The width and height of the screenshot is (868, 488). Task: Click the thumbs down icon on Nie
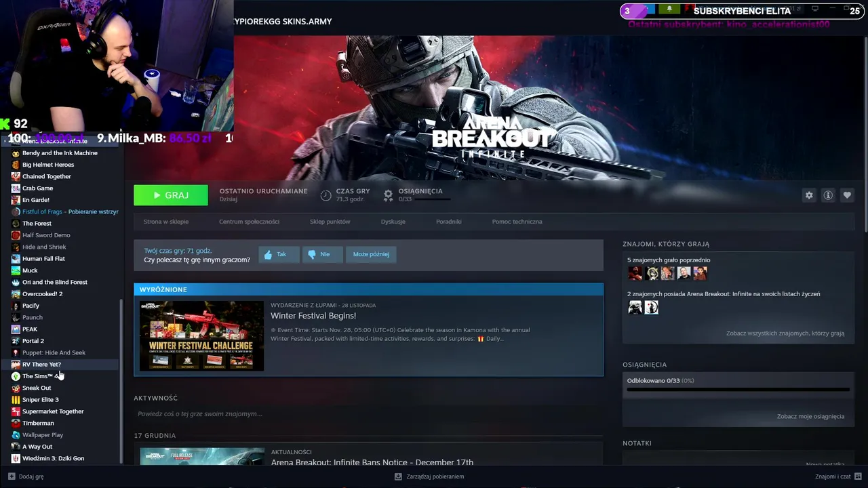[312, 255]
